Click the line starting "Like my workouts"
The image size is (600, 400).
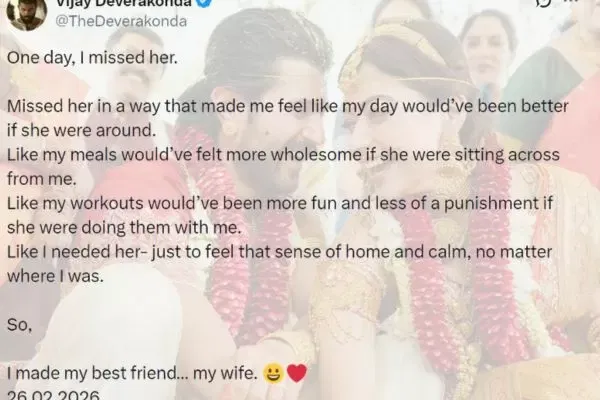click(x=280, y=204)
